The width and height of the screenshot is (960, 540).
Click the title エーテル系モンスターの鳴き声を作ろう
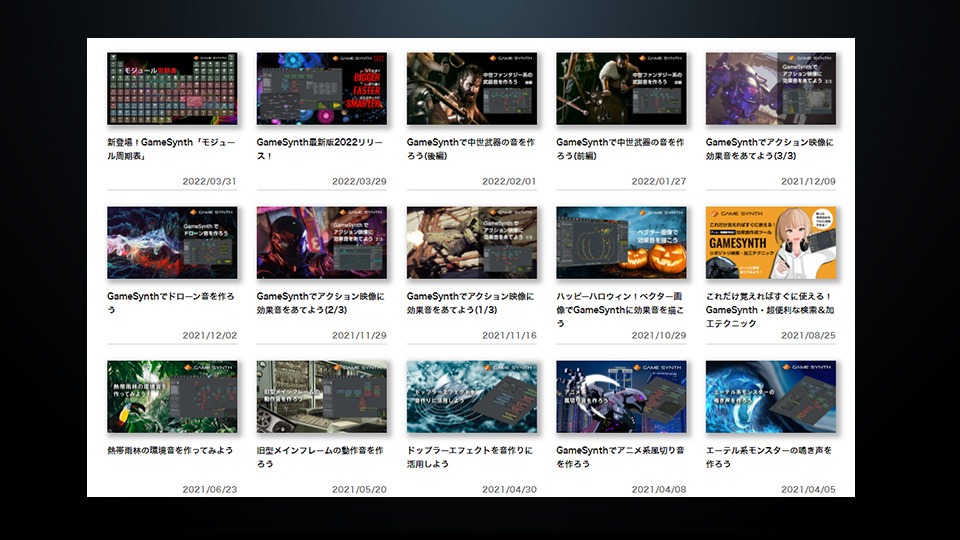(x=768, y=457)
